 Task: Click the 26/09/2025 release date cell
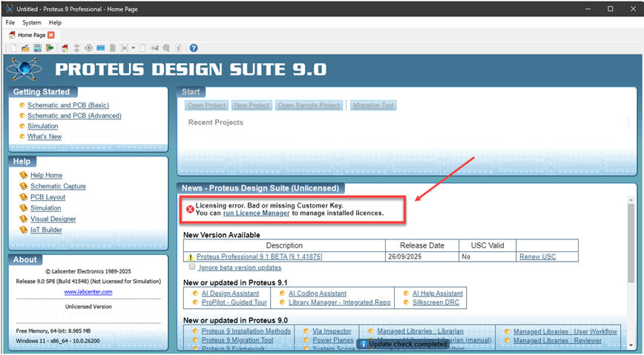422,256
